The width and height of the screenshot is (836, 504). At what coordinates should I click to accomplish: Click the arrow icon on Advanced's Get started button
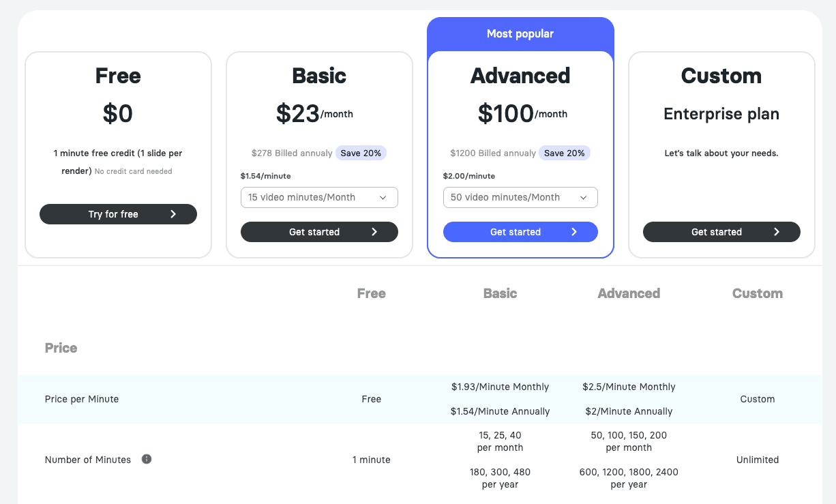coord(576,232)
